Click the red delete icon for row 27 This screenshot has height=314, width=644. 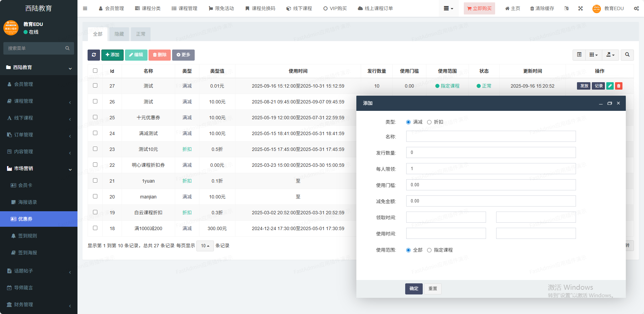point(619,86)
